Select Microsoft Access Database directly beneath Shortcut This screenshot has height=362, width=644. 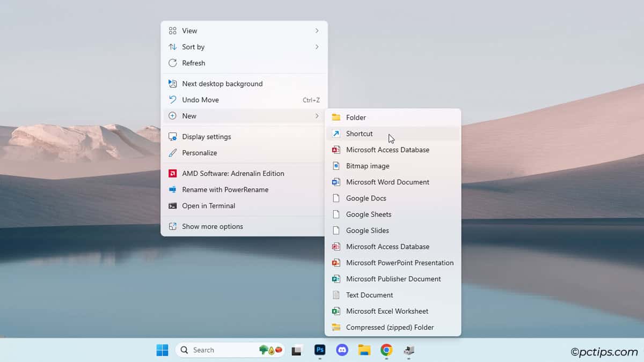point(393,150)
